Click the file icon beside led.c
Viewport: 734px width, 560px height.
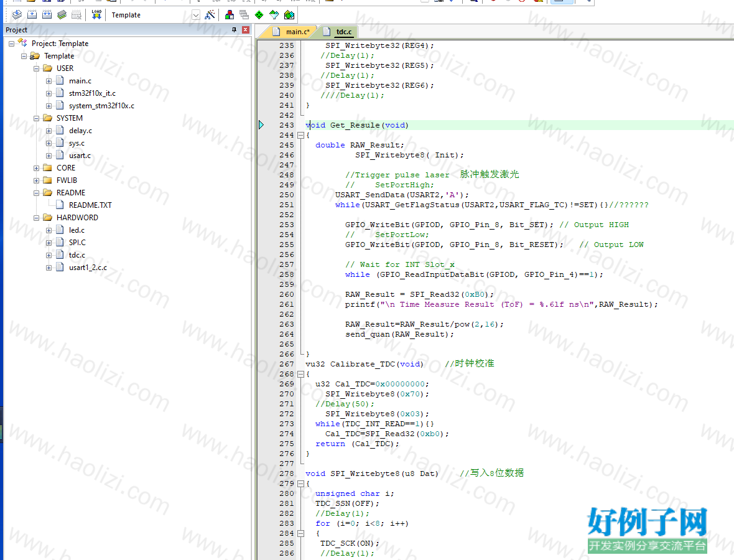click(60, 230)
